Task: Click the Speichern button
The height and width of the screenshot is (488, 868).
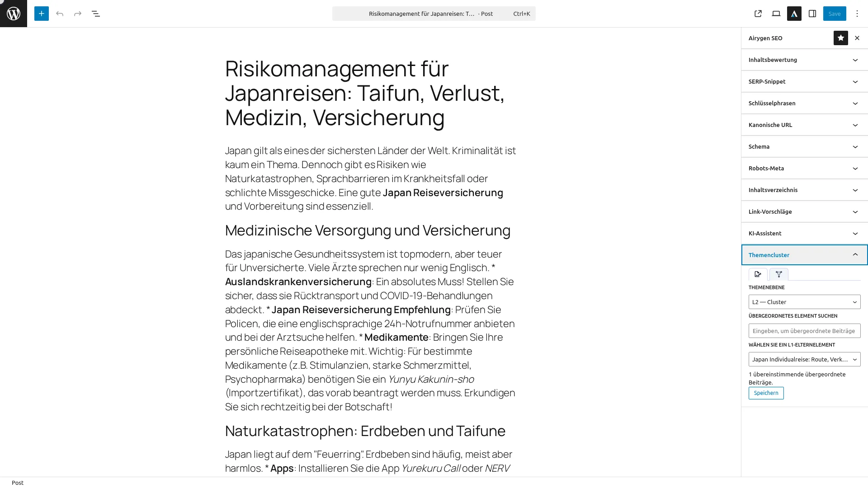Action: coord(766,393)
